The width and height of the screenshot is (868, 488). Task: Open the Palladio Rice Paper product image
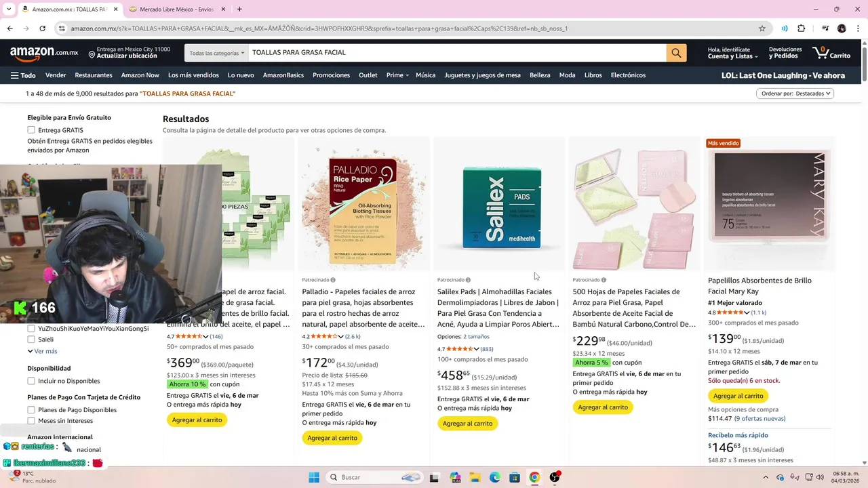[x=363, y=203]
